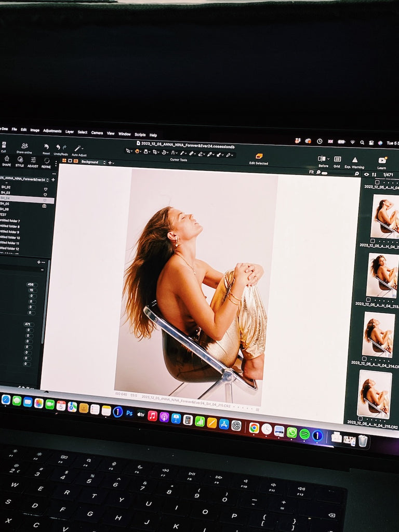Click the camera icon beside SH_05
Screen dimensions: 399x532
click(45, 206)
